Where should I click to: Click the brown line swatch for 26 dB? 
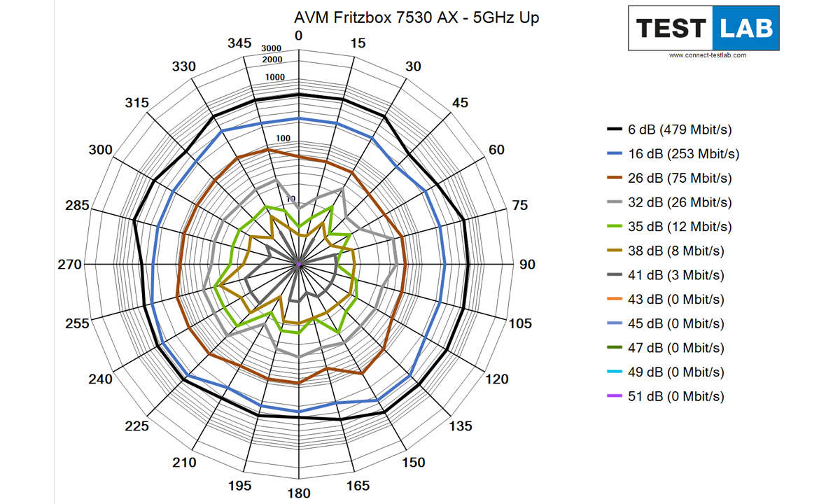[615, 178]
